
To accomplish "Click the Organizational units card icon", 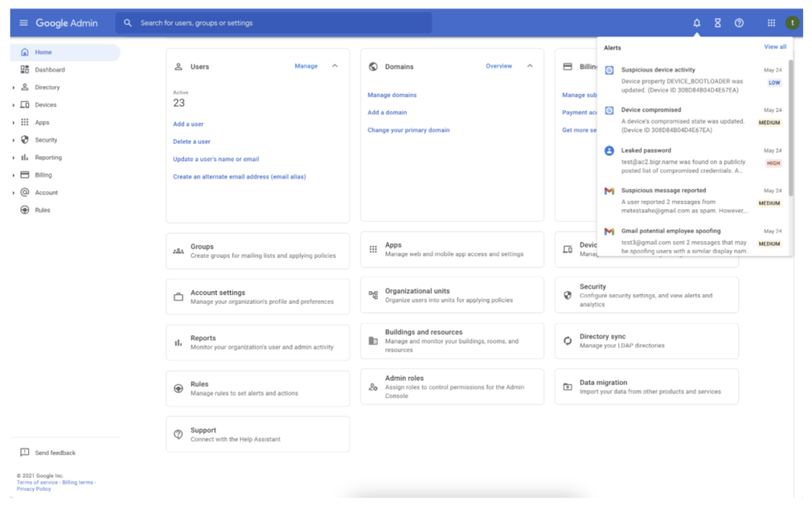I will coord(373,296).
